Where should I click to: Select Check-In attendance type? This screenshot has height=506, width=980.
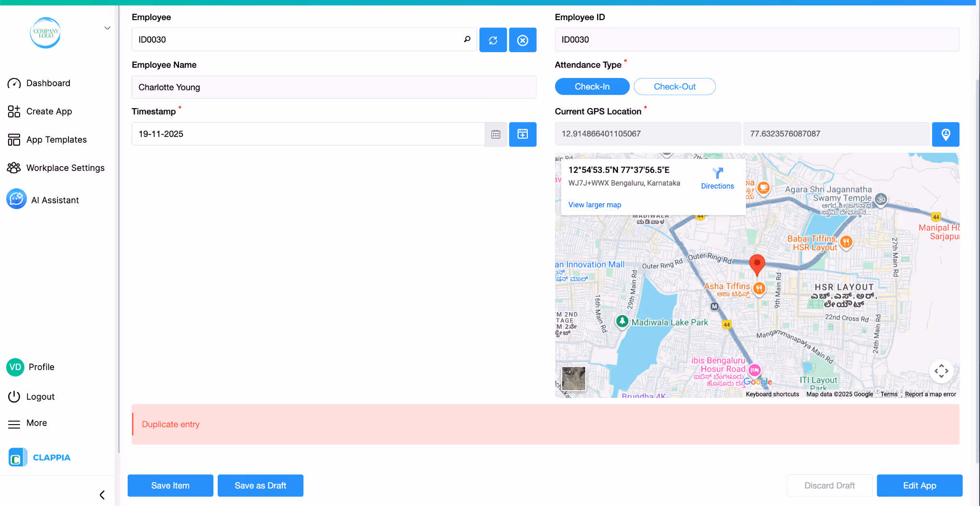[592, 86]
